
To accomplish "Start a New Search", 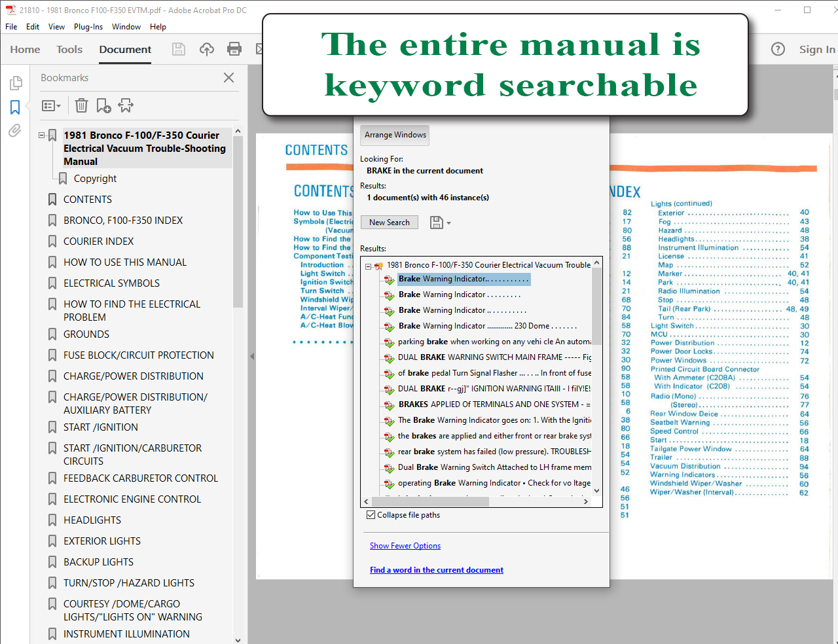I will coord(390,223).
